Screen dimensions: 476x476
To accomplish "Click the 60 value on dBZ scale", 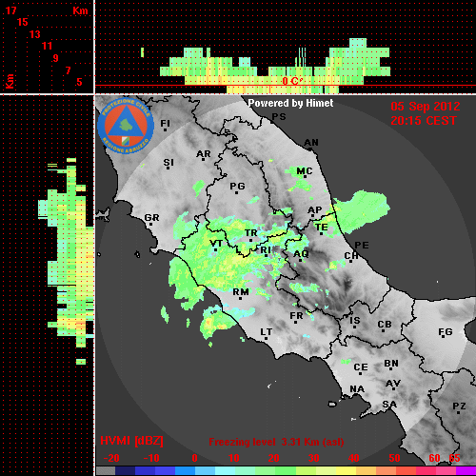I will coord(434,458).
